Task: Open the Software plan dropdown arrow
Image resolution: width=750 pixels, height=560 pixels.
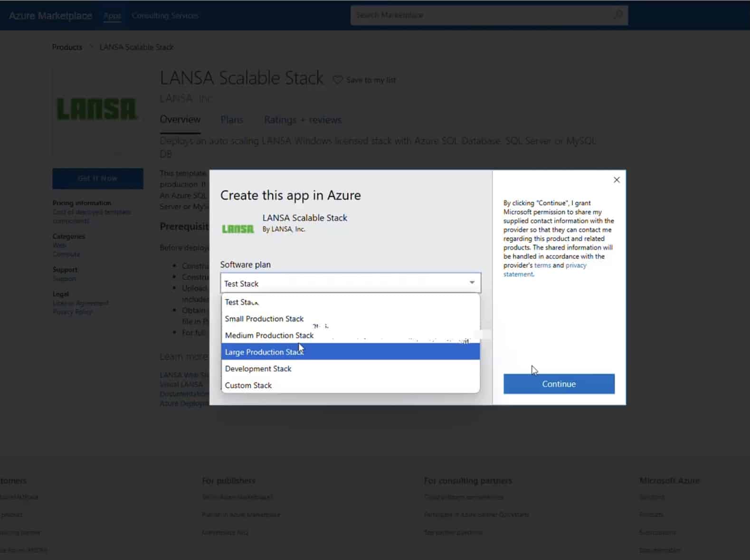Action: tap(472, 283)
